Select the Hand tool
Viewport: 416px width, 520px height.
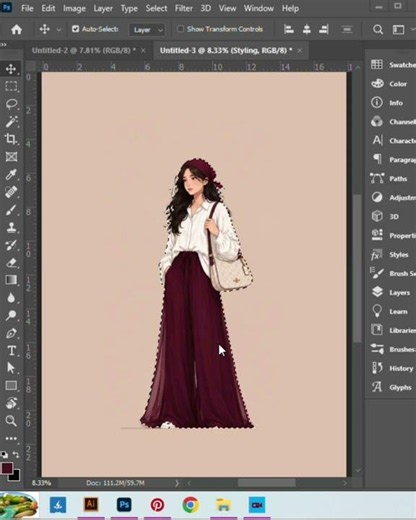pyautogui.click(x=11, y=403)
